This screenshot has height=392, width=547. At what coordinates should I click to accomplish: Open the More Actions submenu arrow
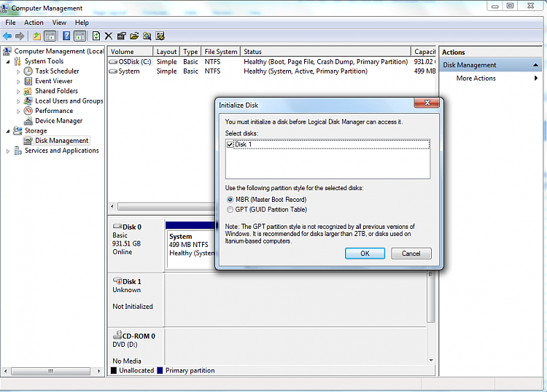pos(536,78)
